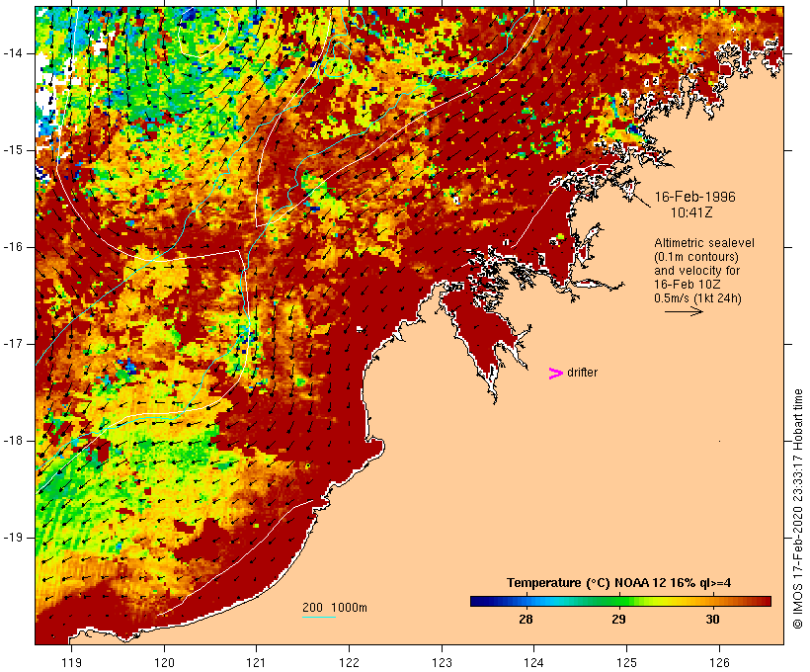Click the '119' longitude axis label
This screenshot has height=672, width=810.
point(71,662)
